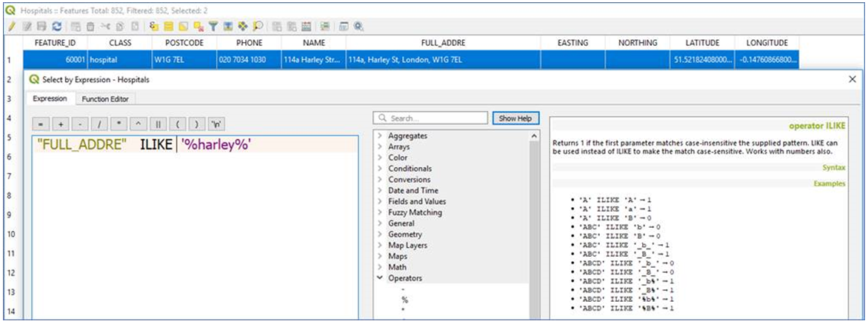Viewport: 868px width, 324px height.
Task: Click the actions icon at toolbar end
Action: click(358, 26)
